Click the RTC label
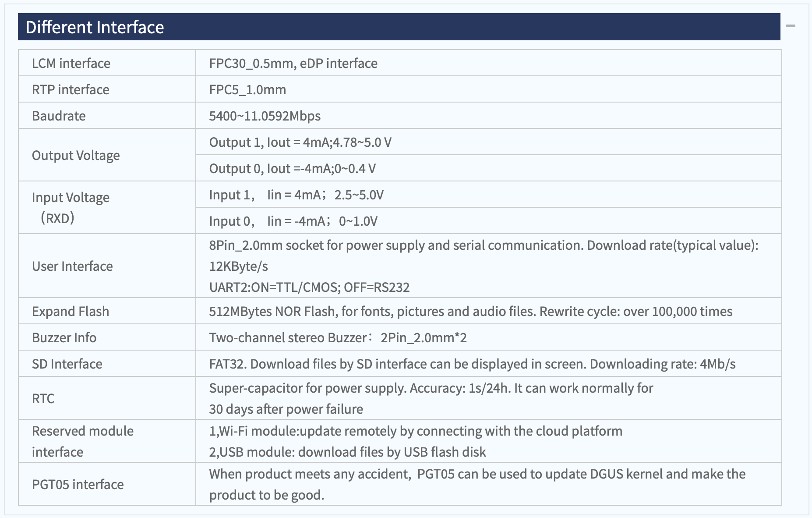 [x=43, y=398]
